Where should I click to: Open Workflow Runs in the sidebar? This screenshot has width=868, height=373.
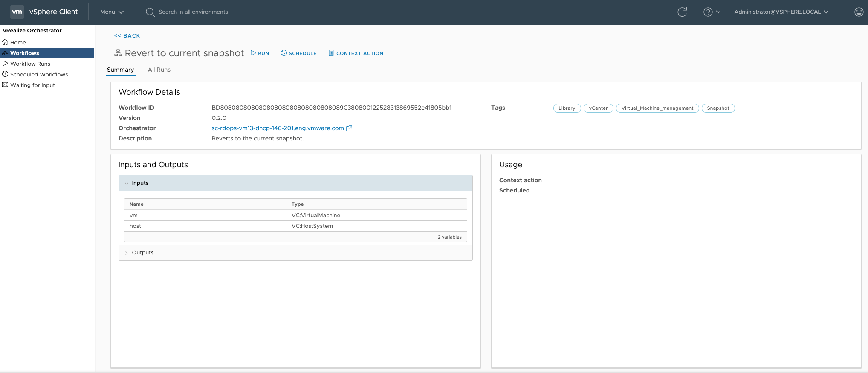pos(30,64)
